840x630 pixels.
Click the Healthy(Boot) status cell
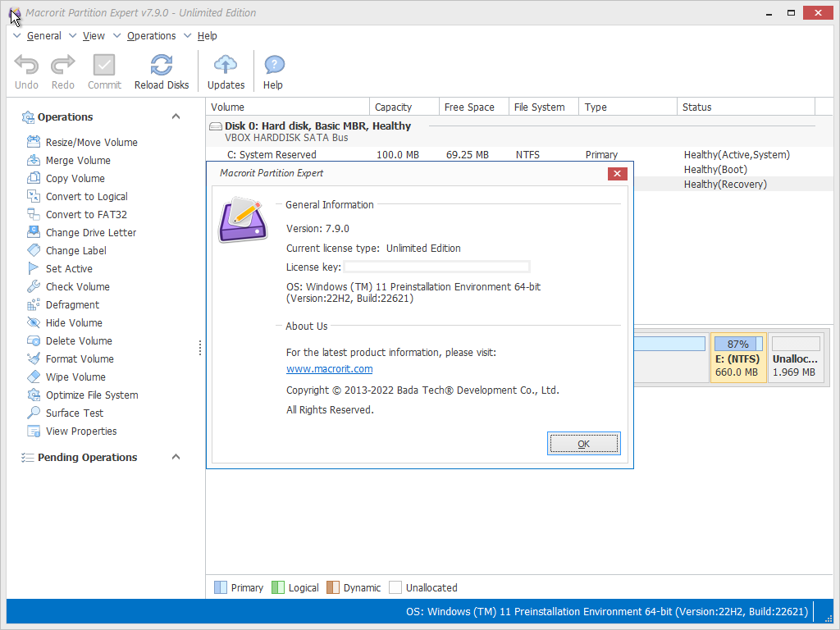tap(715, 169)
